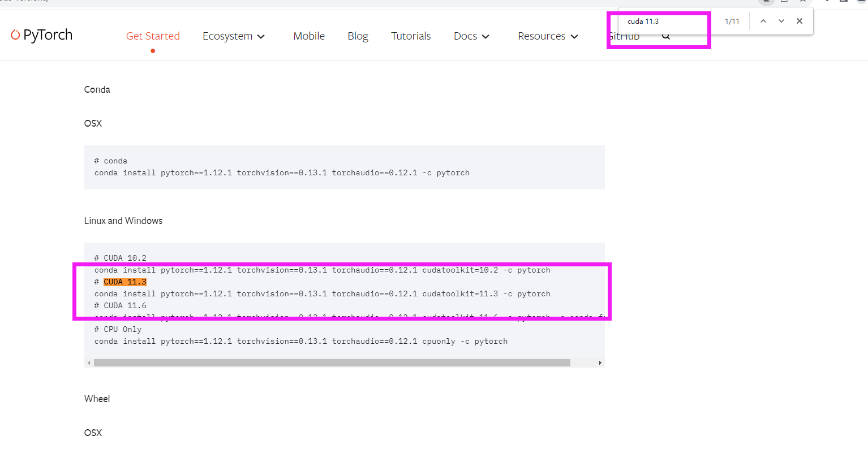Click the '# conda' comment line
Viewport: 868px width, 449px height.
[x=111, y=161]
